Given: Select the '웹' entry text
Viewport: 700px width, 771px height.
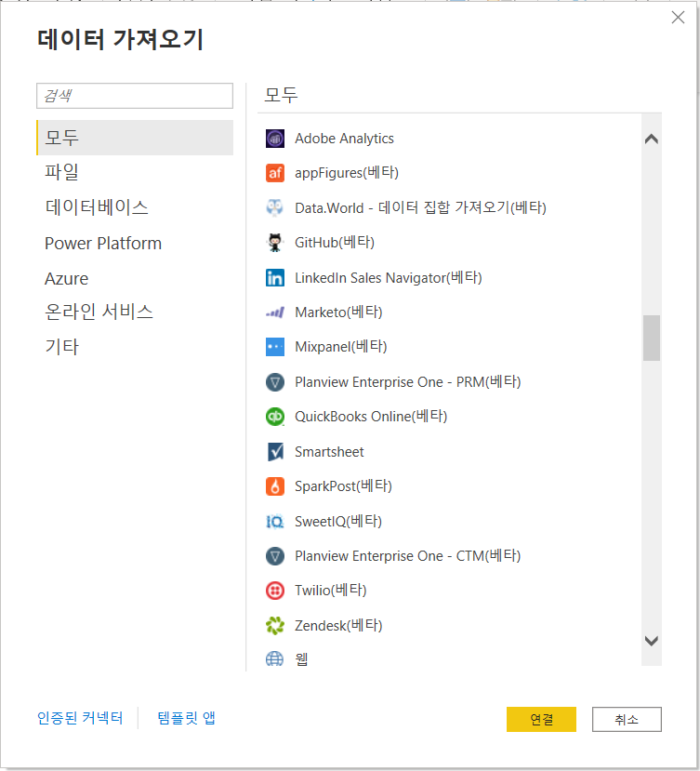Looking at the screenshot, I should 301,658.
